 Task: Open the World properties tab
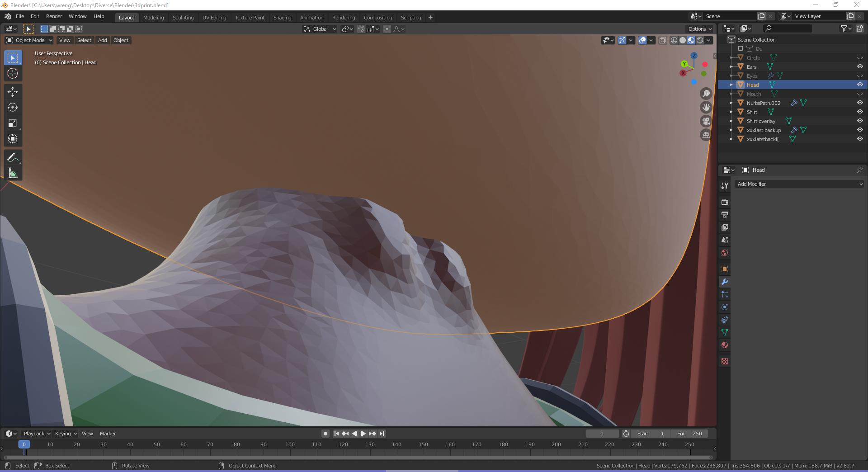pos(725,252)
